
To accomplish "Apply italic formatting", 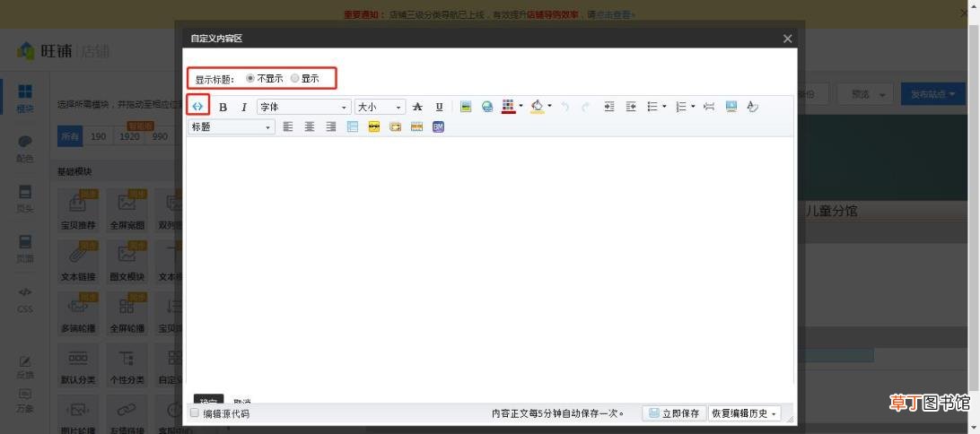I will [244, 107].
